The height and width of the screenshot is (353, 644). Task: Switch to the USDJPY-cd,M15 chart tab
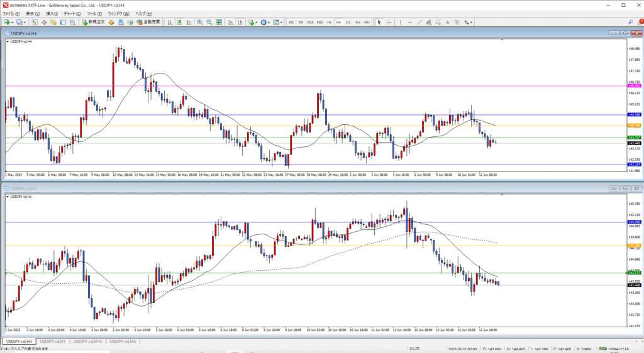pos(88,341)
